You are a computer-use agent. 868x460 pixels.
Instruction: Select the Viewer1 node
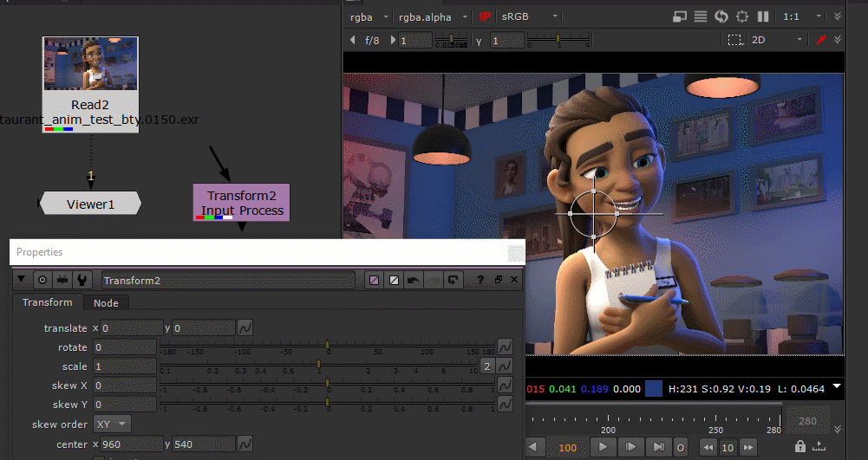(90, 204)
